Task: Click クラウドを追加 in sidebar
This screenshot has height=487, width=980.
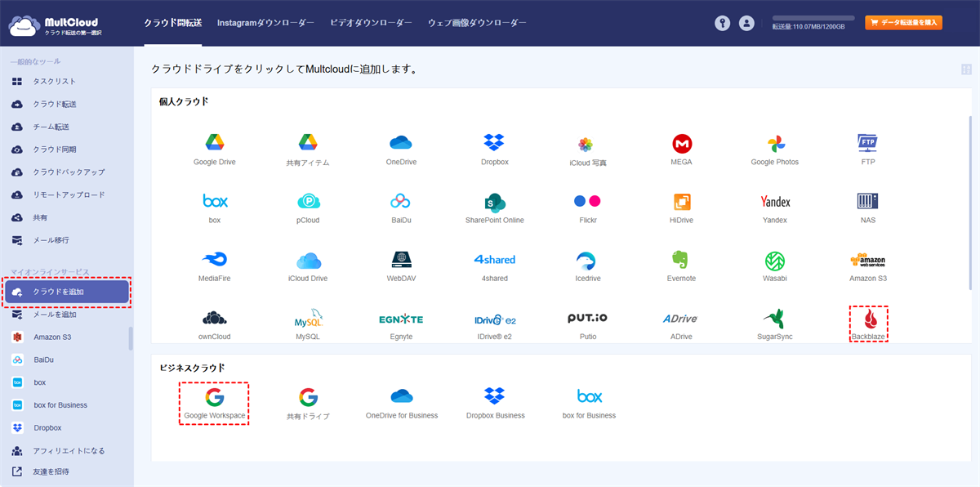Action: point(67,292)
